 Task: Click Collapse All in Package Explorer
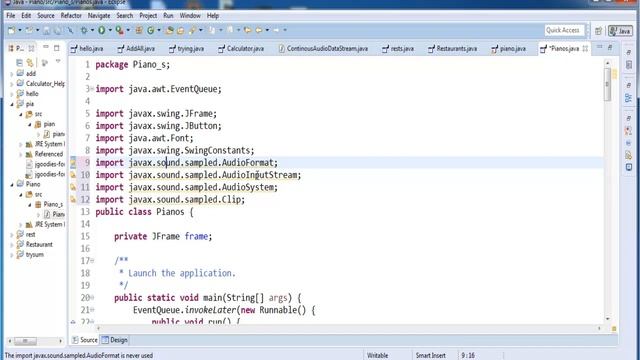pos(19,62)
